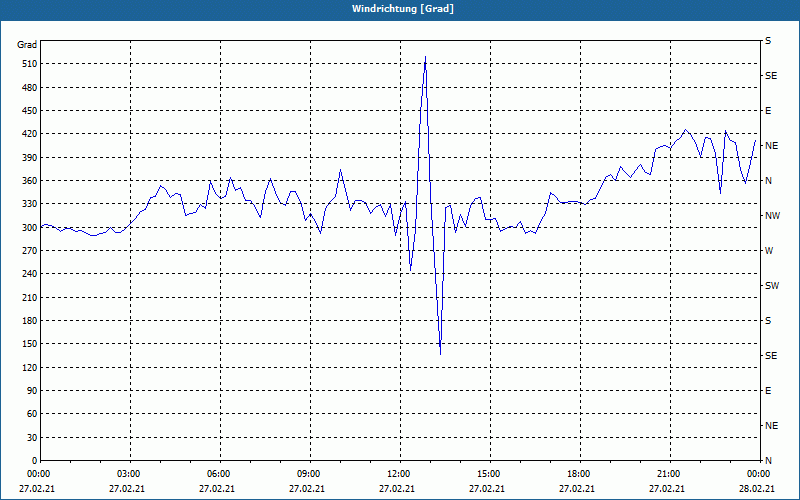Select the left-axis value '480'

(x=30, y=88)
